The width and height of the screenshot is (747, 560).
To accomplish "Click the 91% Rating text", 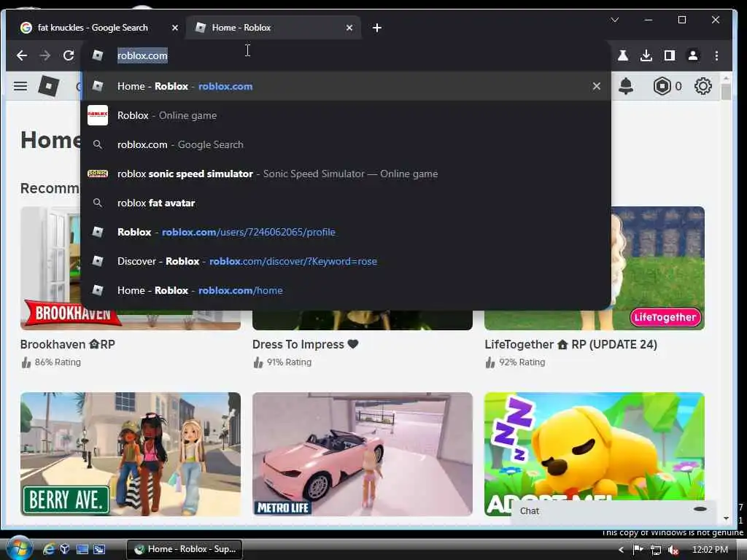I will click(x=289, y=362).
